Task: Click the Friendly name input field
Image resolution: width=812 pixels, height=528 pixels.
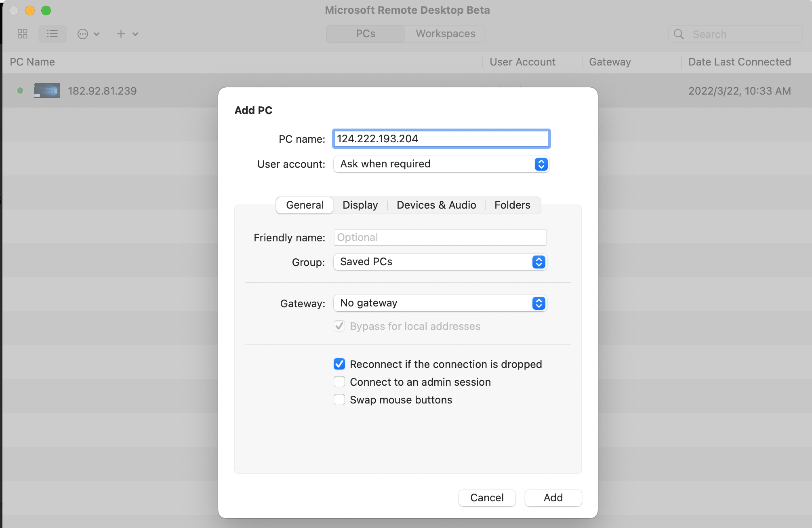Action: (x=440, y=237)
